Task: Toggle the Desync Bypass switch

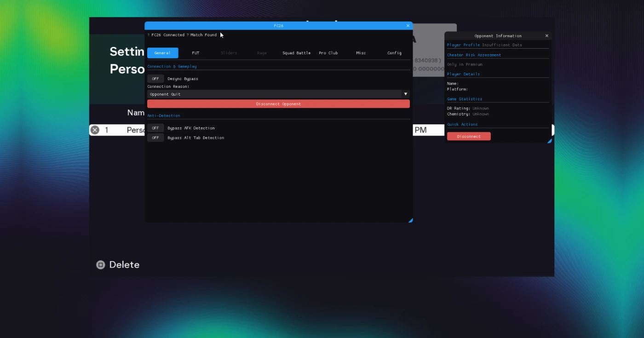Action: [155, 79]
